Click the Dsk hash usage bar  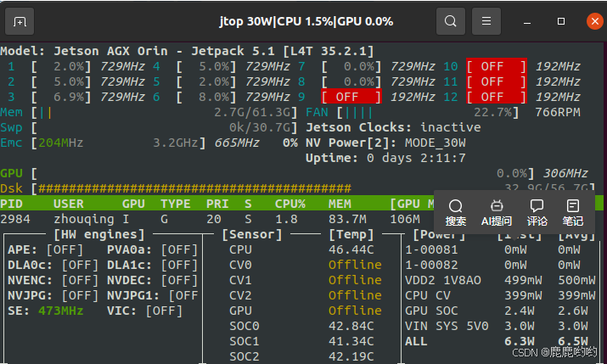(x=194, y=188)
